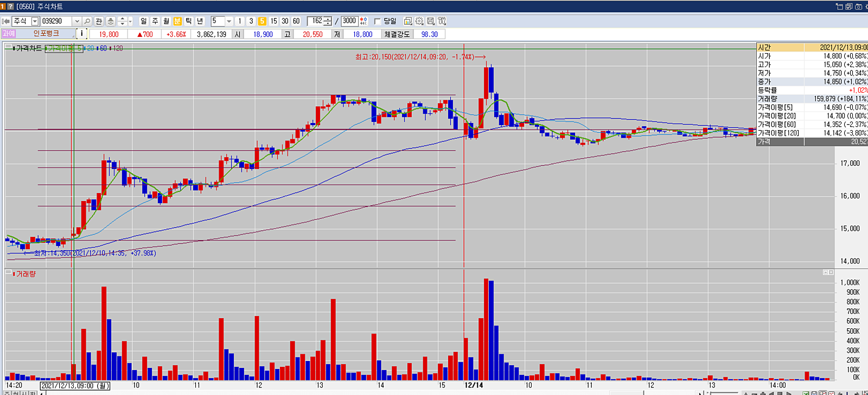
Task: Open the 주식 market type dropdown
Action: pos(35,21)
